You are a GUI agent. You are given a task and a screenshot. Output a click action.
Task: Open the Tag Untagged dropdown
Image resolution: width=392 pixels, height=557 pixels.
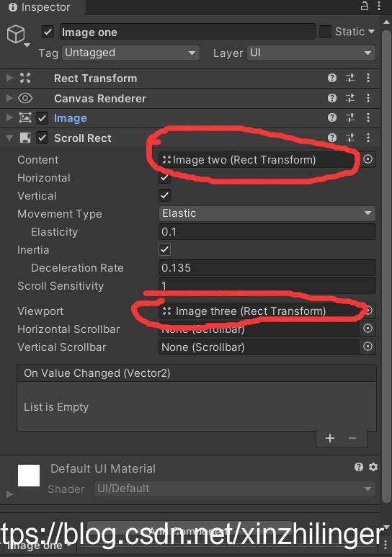(x=130, y=53)
